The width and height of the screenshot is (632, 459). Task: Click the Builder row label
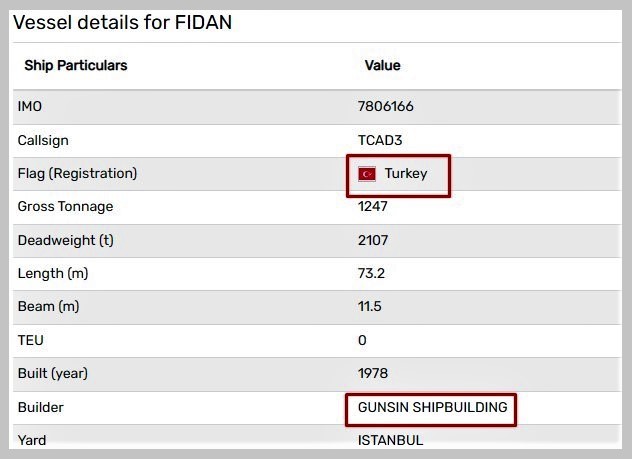pos(41,408)
